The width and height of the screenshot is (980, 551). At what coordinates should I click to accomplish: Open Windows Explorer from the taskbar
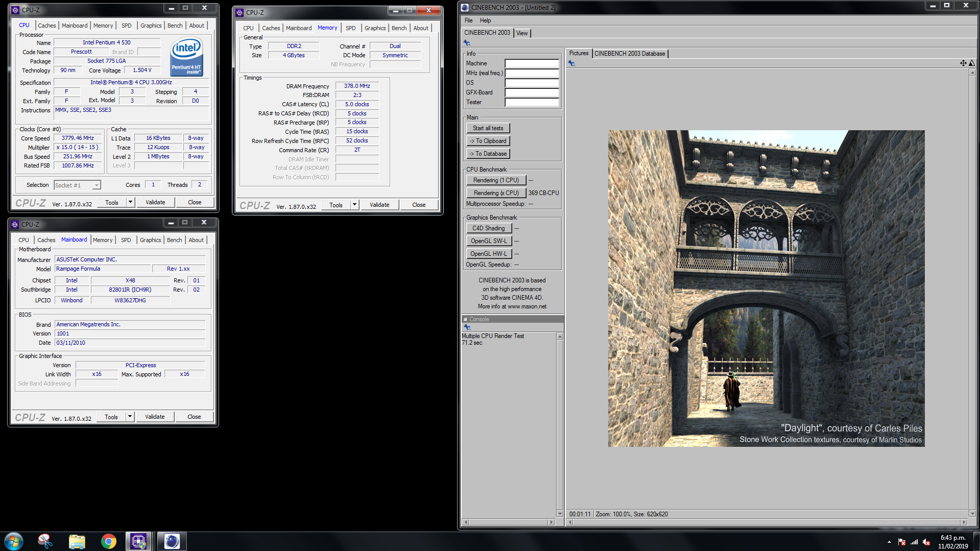(77, 541)
